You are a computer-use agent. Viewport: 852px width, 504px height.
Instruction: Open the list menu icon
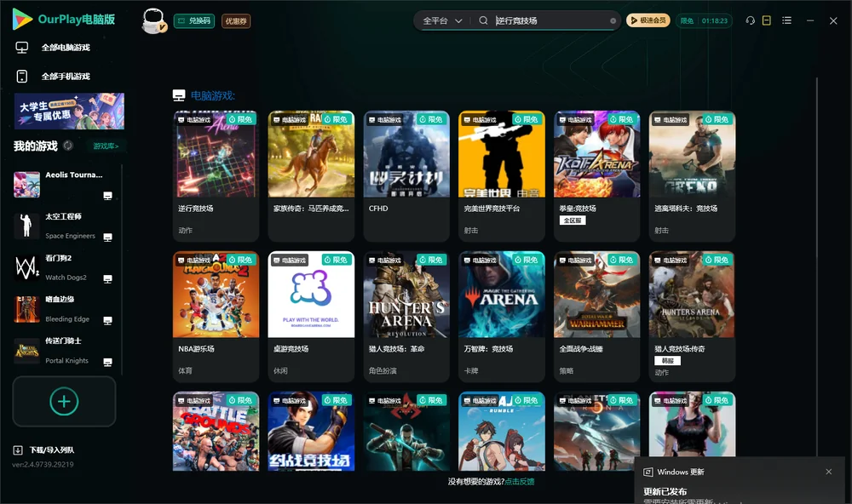(x=786, y=20)
